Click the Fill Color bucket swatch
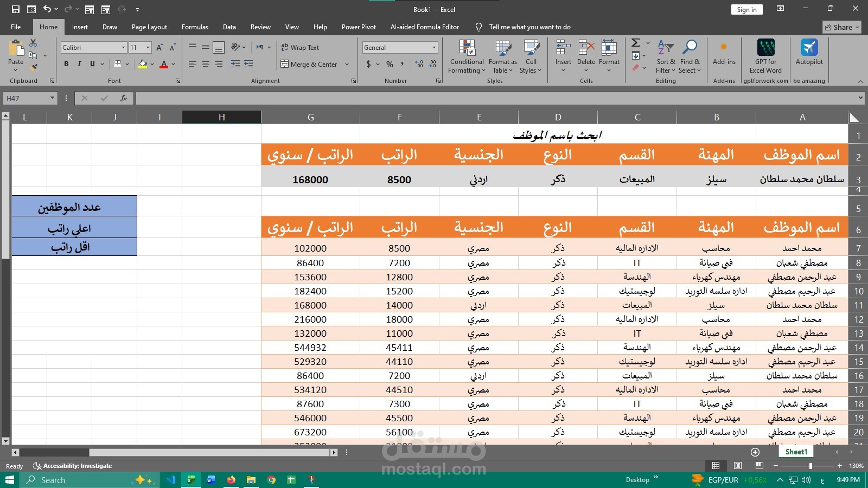The width and height of the screenshot is (868, 488). pos(143,64)
